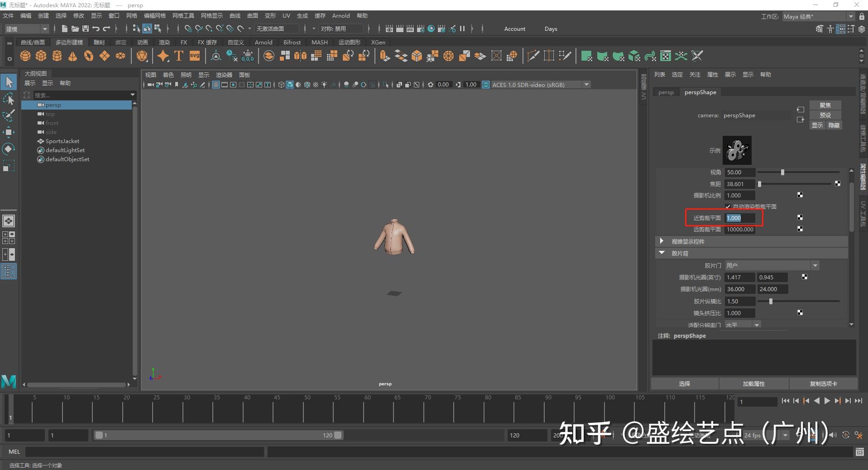Select the Move tool in the left toolbox
Viewport: 868px width, 470px height.
point(9,132)
